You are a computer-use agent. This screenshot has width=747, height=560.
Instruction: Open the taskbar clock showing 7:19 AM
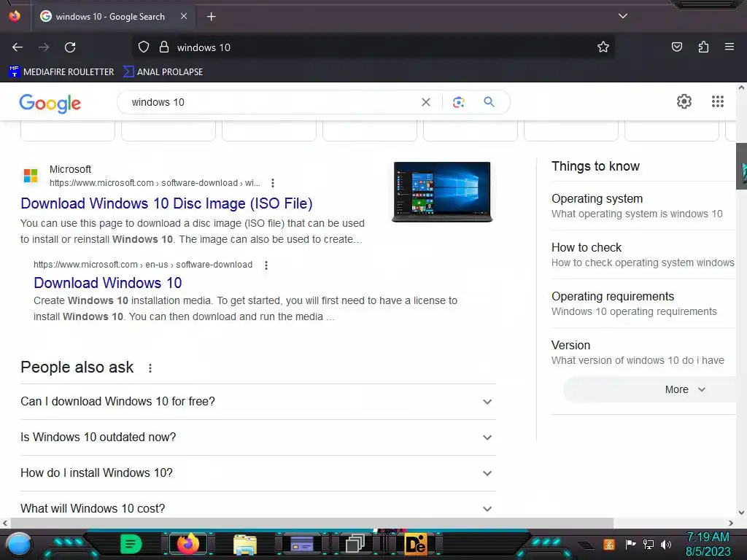708,544
